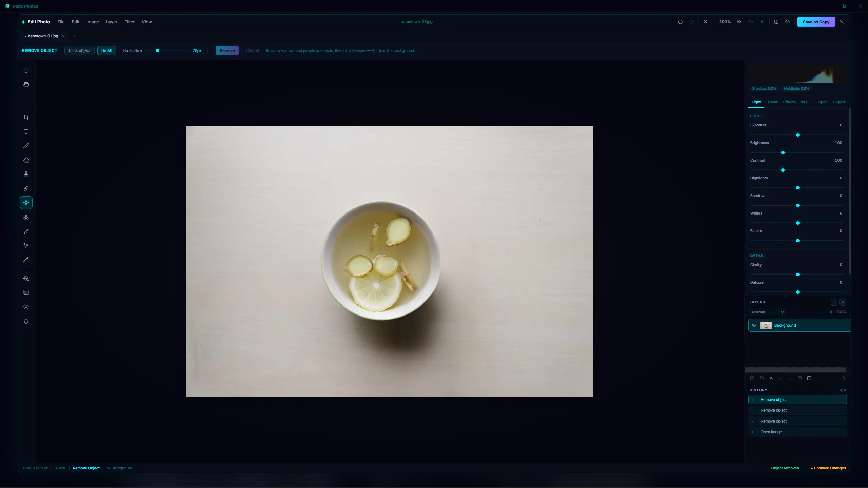The width and height of the screenshot is (868, 488).
Task: Click the Remove button
Action: [x=227, y=50]
